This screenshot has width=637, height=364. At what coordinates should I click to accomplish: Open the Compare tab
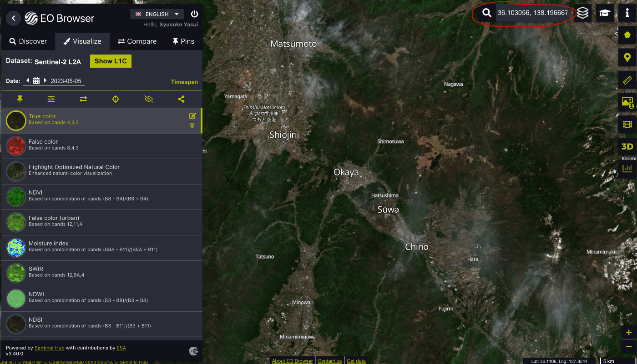coord(137,41)
